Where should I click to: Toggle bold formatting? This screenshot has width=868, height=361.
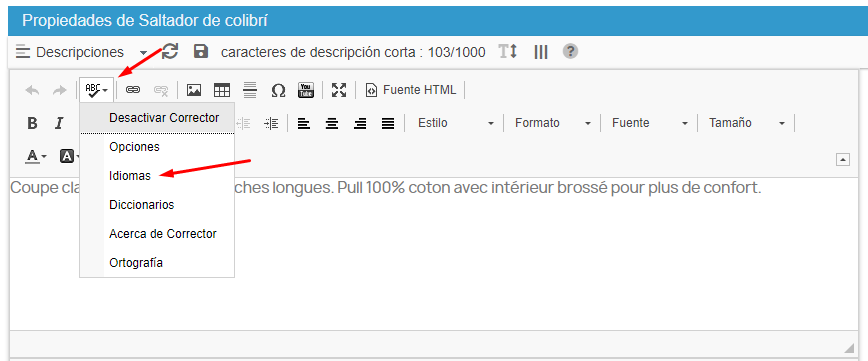(x=32, y=123)
